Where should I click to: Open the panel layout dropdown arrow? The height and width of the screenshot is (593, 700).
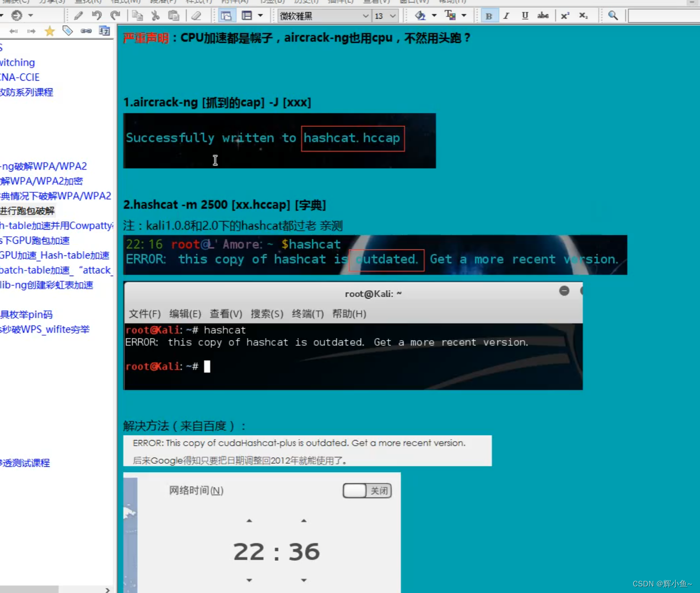click(260, 16)
